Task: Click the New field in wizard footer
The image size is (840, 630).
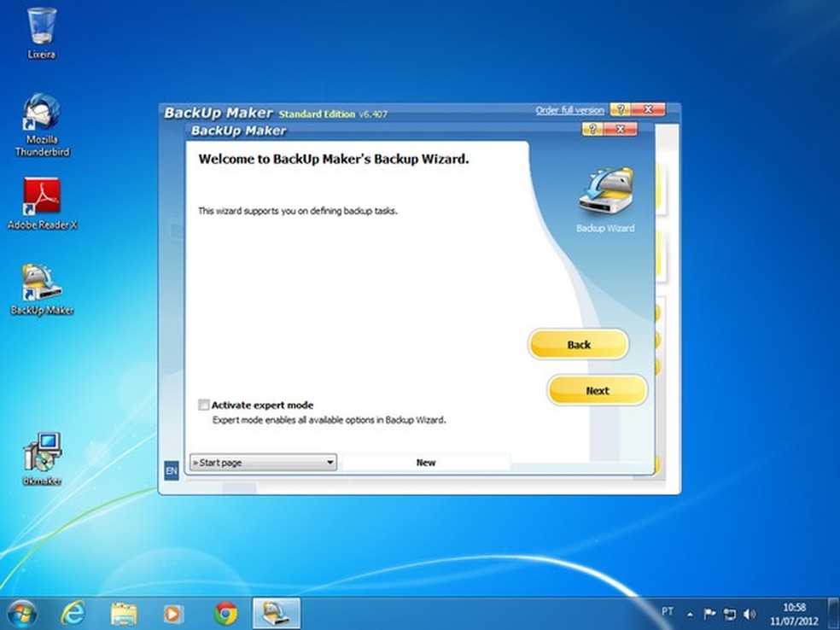Action: tap(425, 463)
